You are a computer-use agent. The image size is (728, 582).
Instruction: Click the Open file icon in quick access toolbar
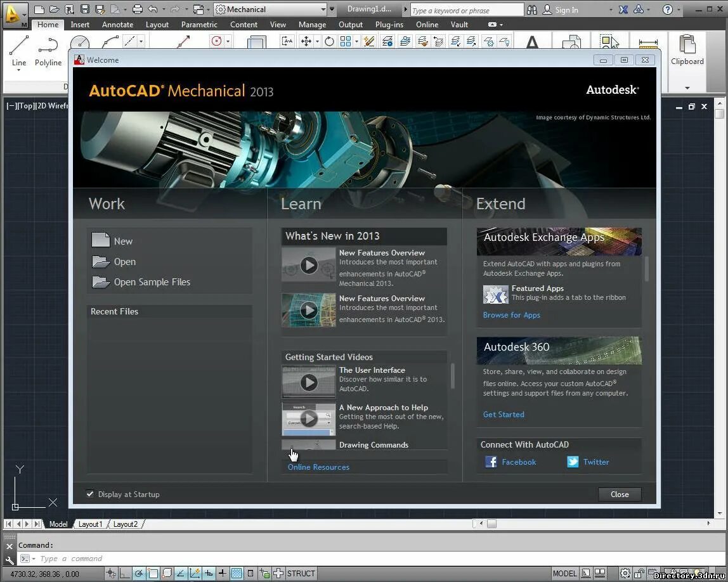click(x=55, y=10)
